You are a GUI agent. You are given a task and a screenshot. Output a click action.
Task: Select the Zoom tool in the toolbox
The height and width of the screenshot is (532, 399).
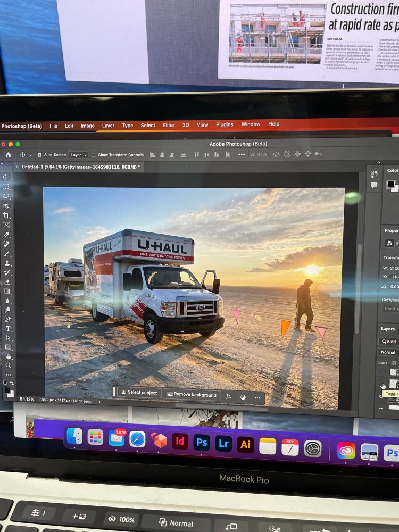pyautogui.click(x=8, y=365)
